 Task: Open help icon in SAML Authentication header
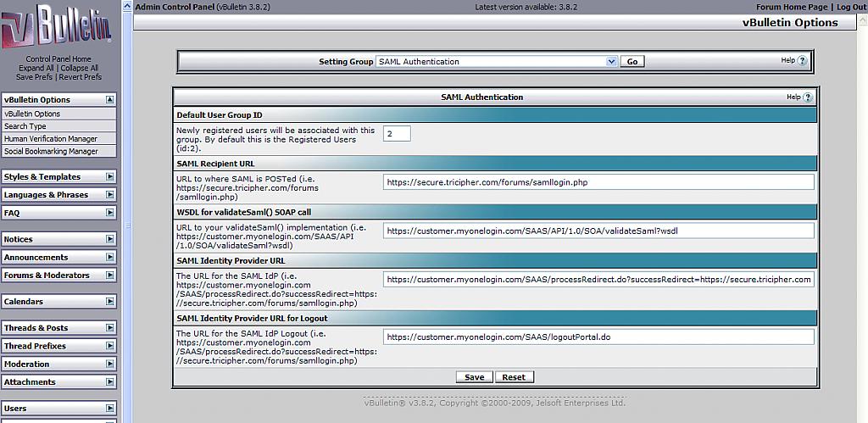pyautogui.click(x=807, y=97)
